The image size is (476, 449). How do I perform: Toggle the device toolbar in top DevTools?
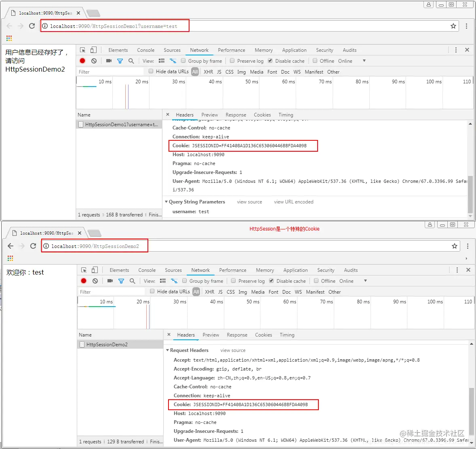pos(93,50)
